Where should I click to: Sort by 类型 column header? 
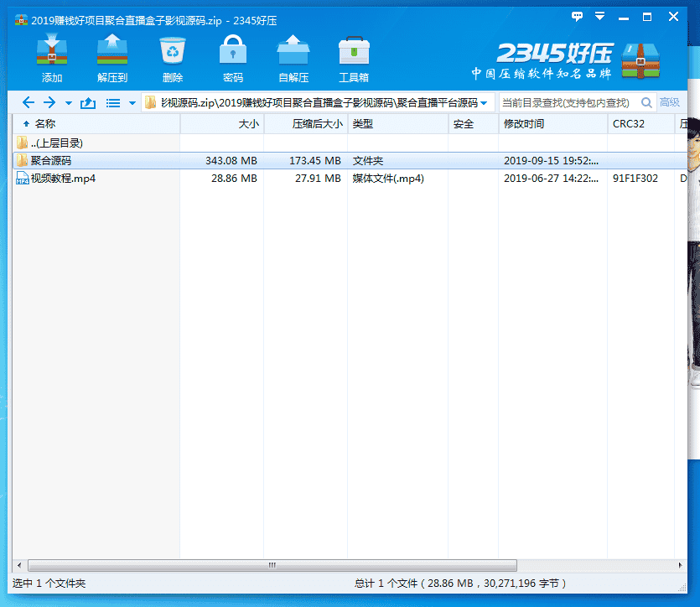(398, 123)
